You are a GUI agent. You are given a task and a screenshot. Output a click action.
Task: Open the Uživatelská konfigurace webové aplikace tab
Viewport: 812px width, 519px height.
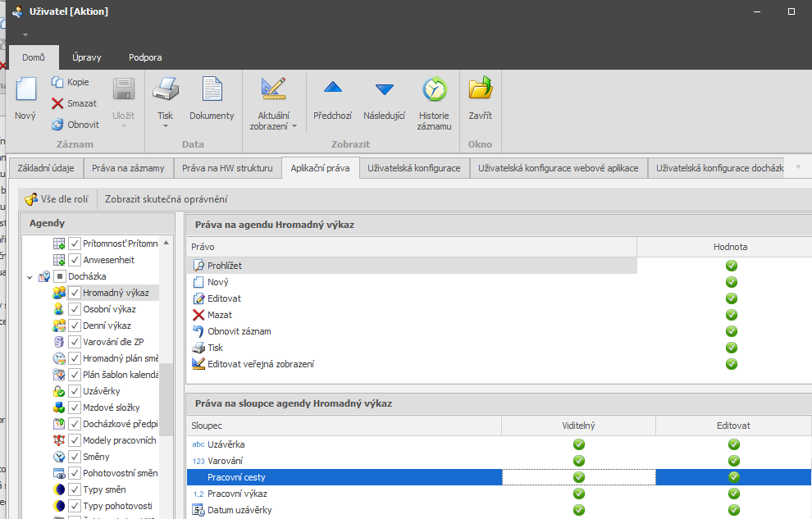tap(559, 168)
